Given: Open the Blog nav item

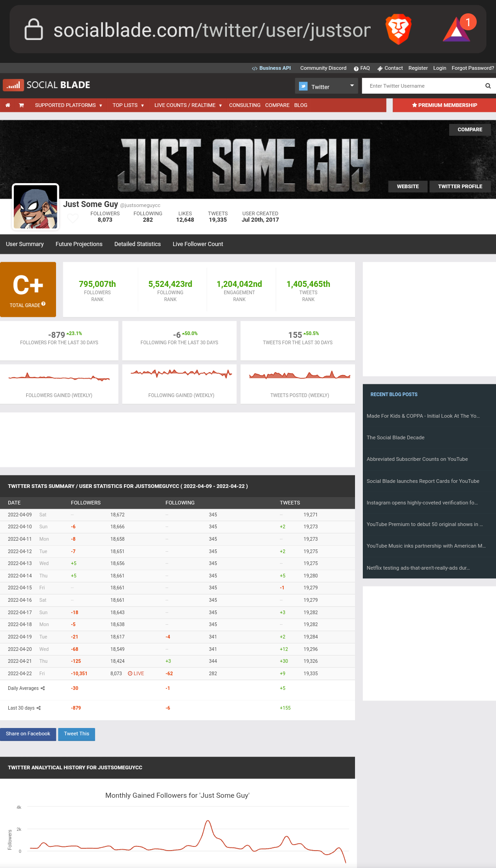Looking at the screenshot, I should click(301, 105).
